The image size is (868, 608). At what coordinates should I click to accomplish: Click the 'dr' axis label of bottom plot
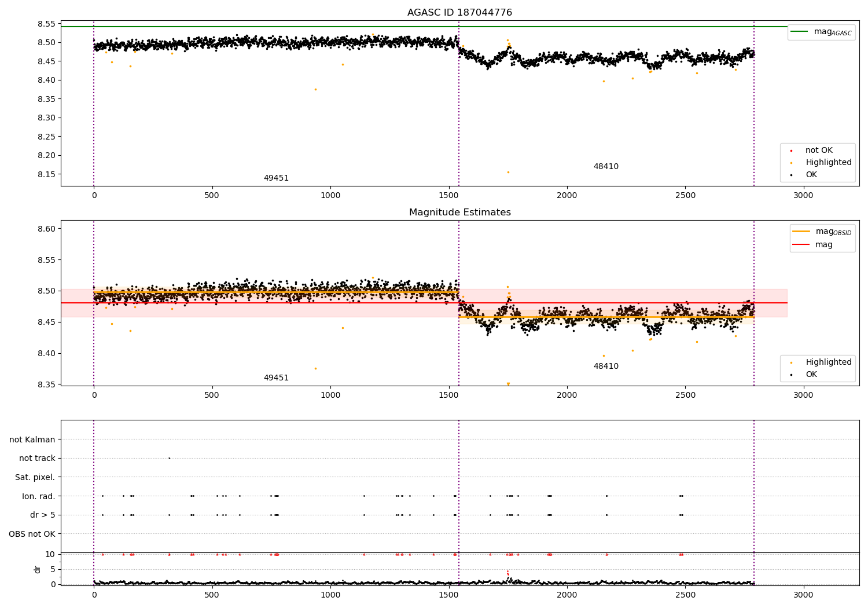tap(38, 569)
